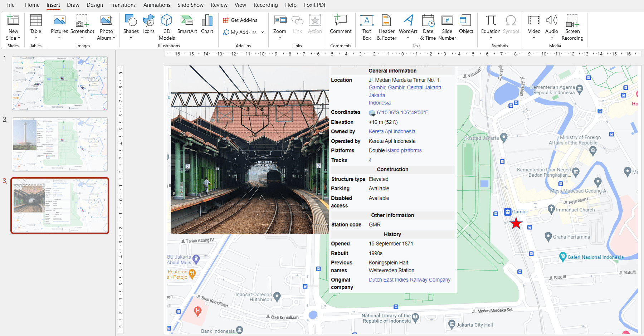
Task: Switch to the Draw tab
Action: (73, 5)
